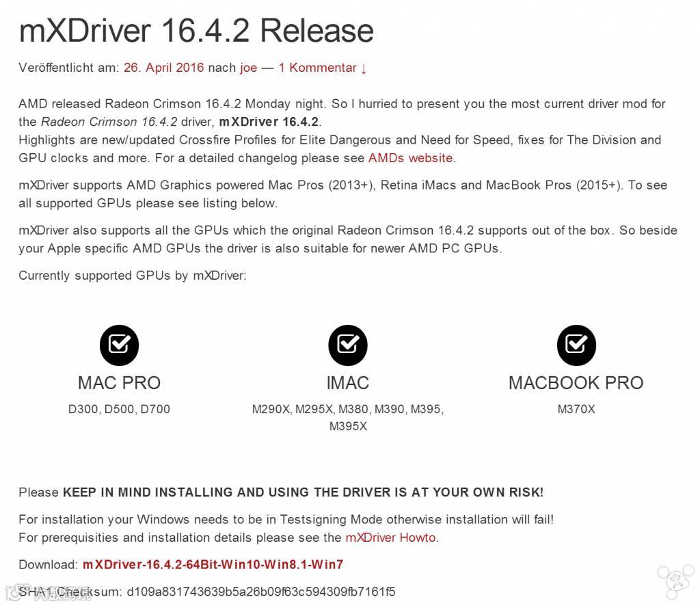Click the mXDriver 16.4.2 Release title
Screen dimensions: 700x606
(196, 31)
